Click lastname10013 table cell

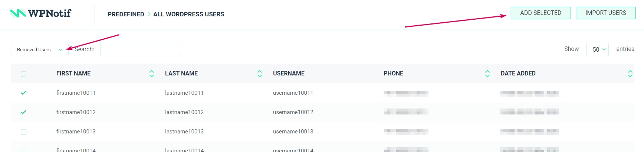click(x=184, y=132)
